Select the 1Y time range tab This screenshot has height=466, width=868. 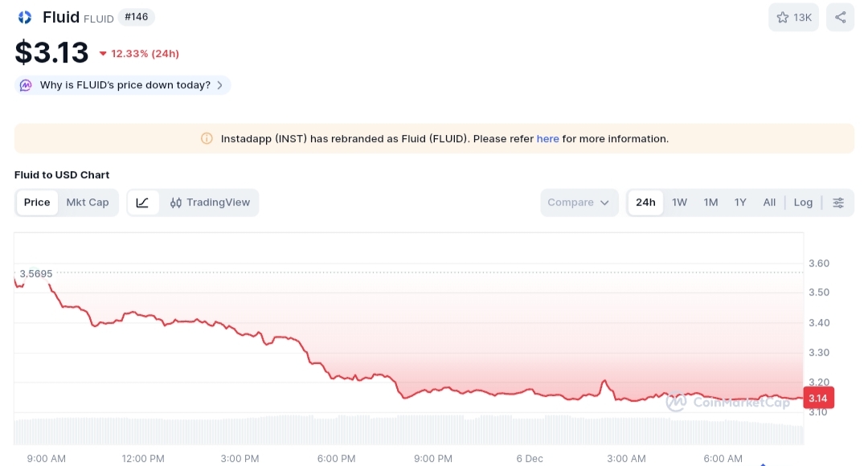coord(740,202)
